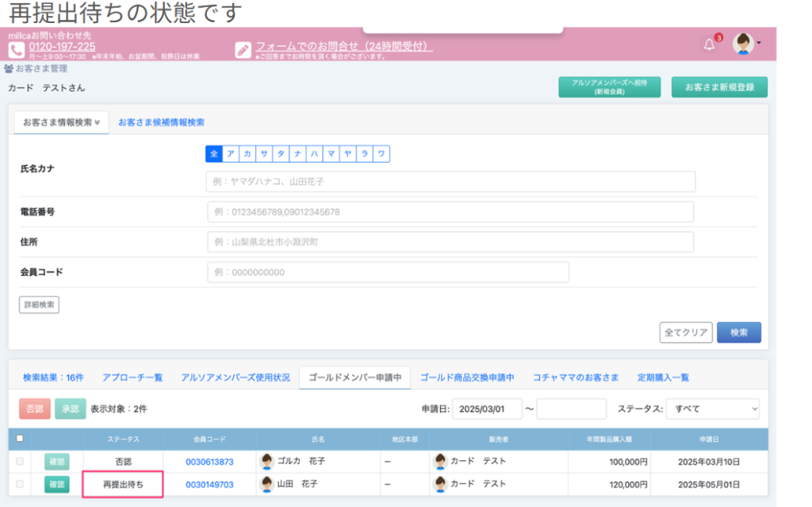Click the phone icon in header
Image resolution: width=812 pixels, height=507 pixels.
(x=17, y=49)
